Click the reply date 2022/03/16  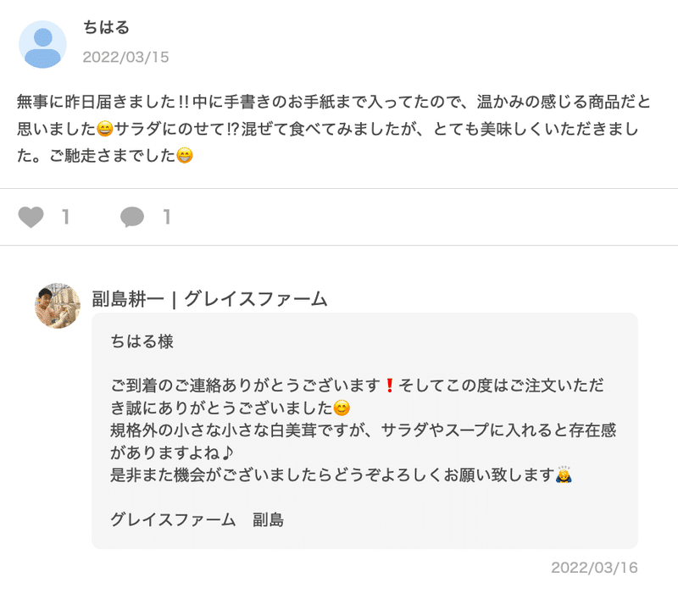click(594, 568)
